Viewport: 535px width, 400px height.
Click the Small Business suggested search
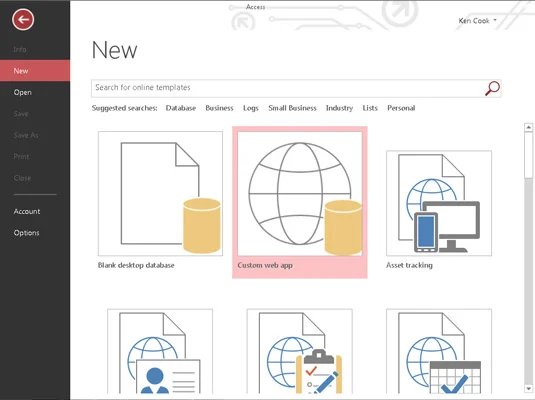click(292, 108)
